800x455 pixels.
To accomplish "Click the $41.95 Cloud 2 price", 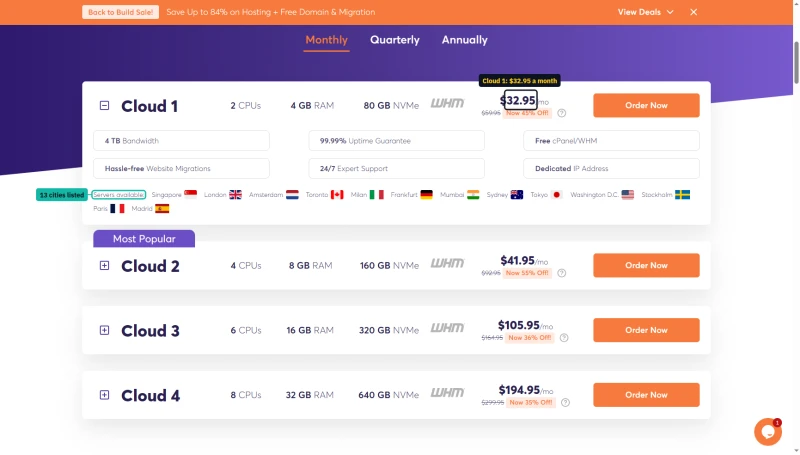I will [517, 261].
